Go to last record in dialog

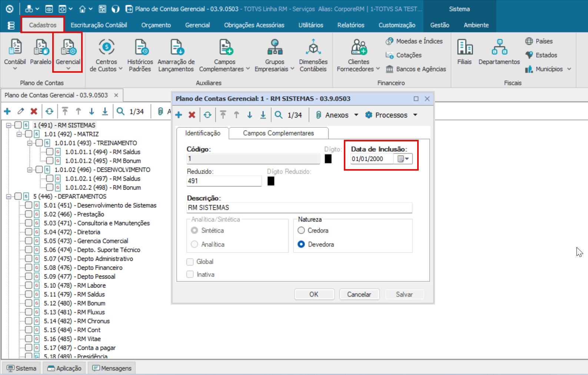pos(263,115)
